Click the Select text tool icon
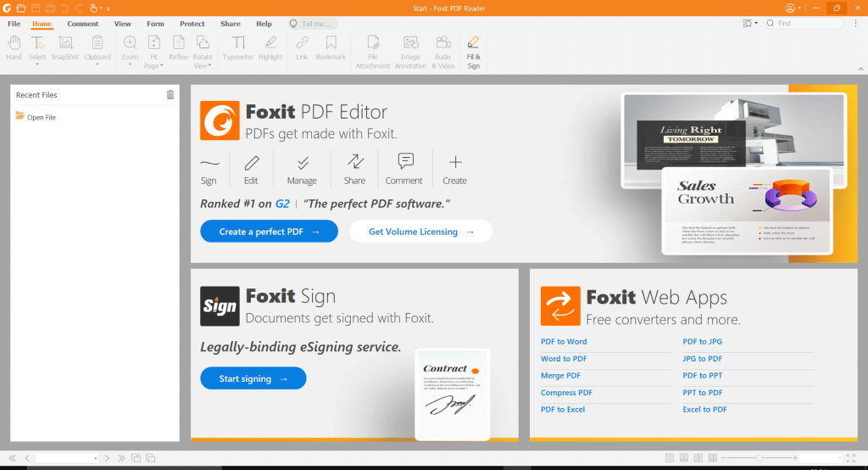This screenshot has height=470, width=868. pyautogui.click(x=37, y=43)
